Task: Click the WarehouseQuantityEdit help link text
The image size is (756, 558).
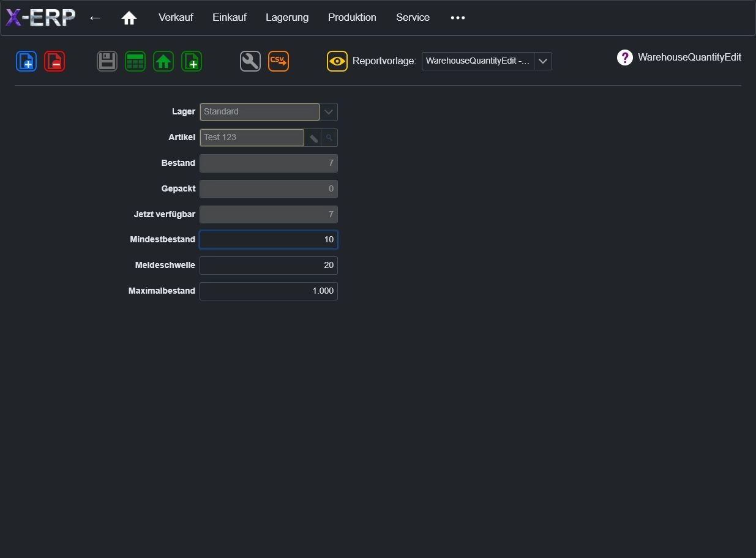Action: point(689,58)
